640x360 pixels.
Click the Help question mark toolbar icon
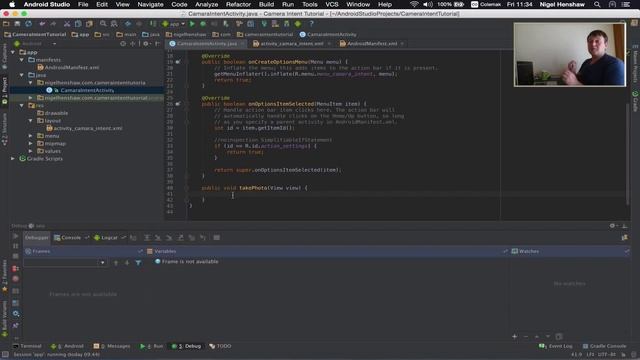311,24
